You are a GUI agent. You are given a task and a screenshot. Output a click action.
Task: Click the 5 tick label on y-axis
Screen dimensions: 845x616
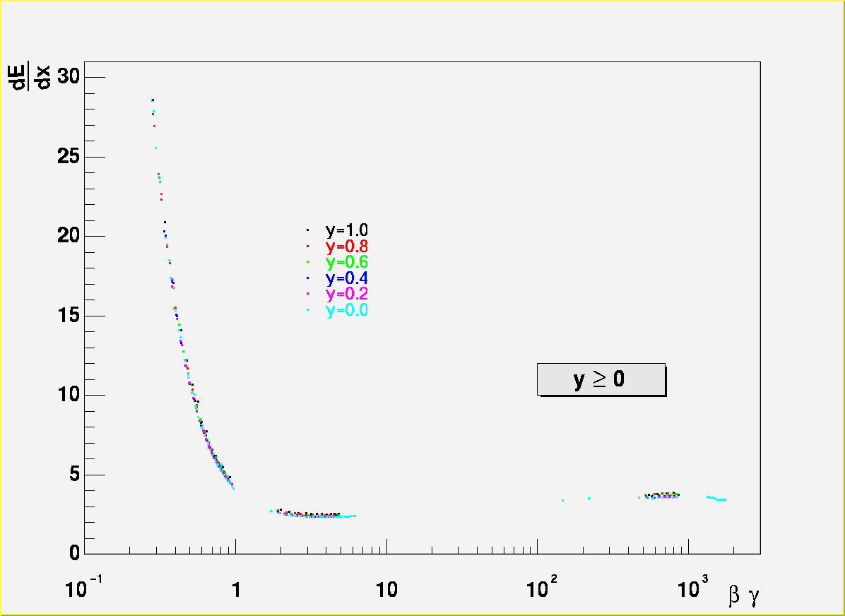click(x=73, y=475)
